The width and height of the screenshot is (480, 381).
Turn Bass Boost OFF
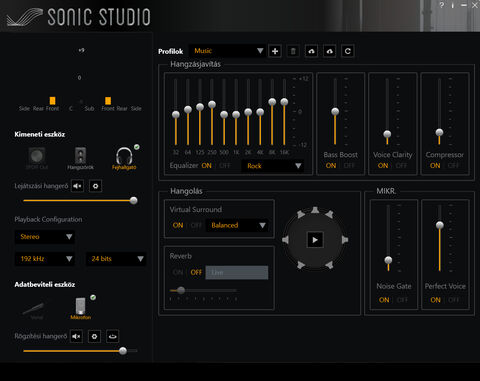pyautogui.click(x=349, y=166)
